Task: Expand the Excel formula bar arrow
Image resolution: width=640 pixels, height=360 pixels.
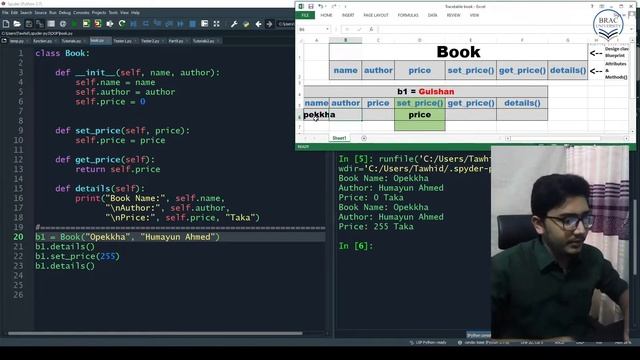Action: [631, 29]
